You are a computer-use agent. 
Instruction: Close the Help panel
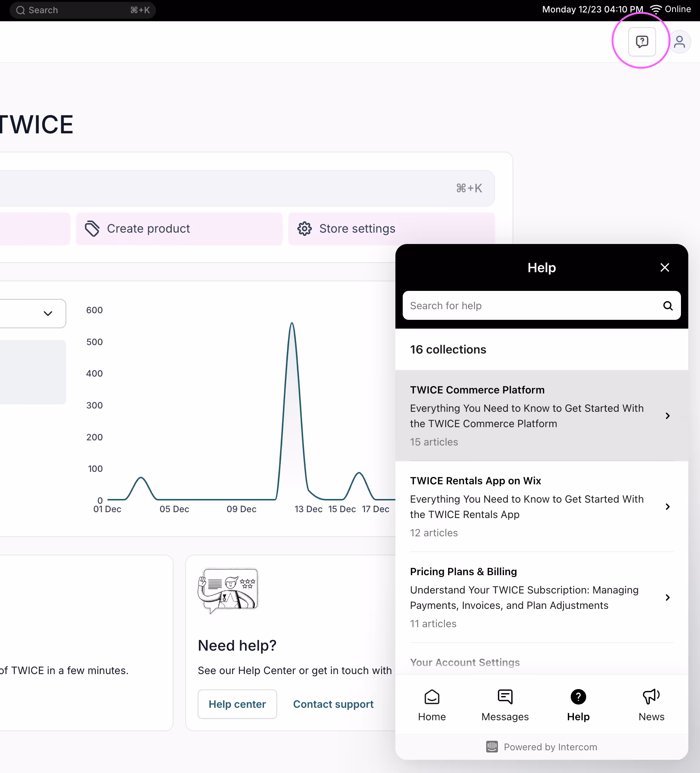665,267
